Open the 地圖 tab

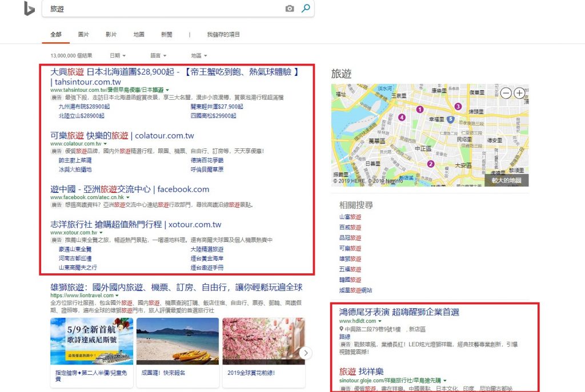139,34
